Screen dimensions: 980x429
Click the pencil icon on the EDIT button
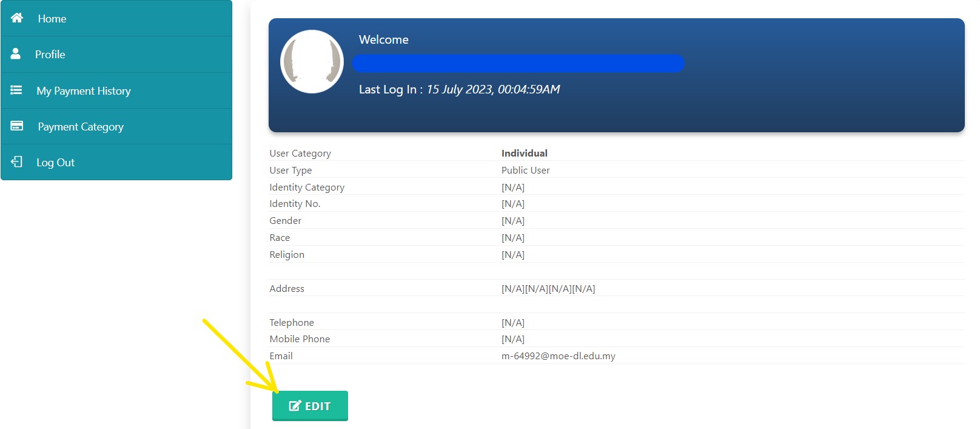click(295, 406)
